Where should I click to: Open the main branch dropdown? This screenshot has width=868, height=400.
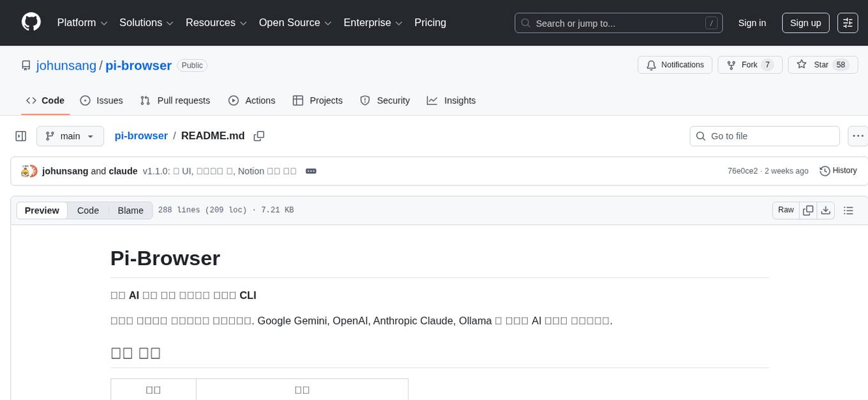coord(70,135)
